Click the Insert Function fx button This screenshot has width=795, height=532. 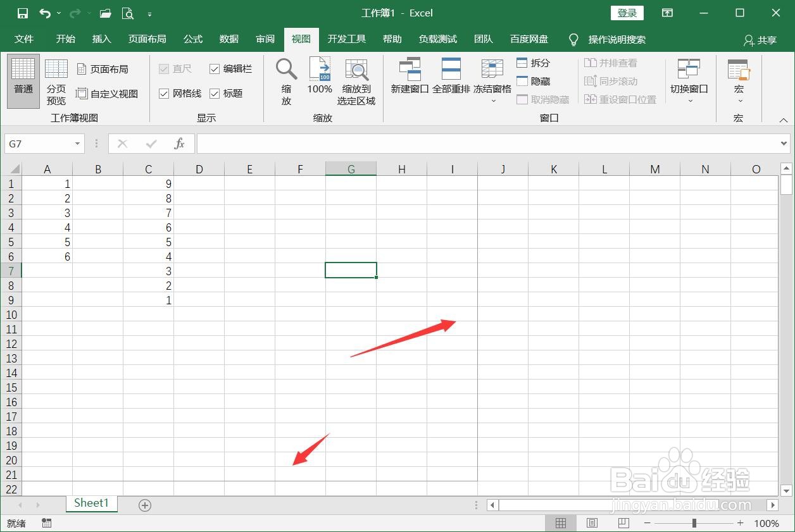[x=179, y=144]
